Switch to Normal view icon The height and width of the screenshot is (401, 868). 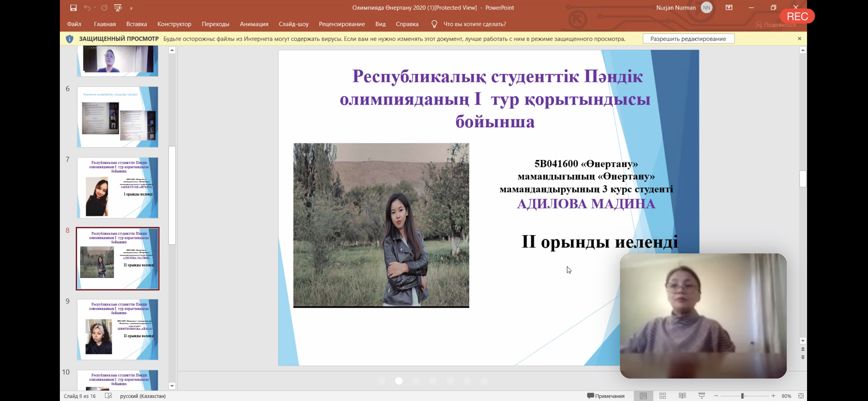644,396
